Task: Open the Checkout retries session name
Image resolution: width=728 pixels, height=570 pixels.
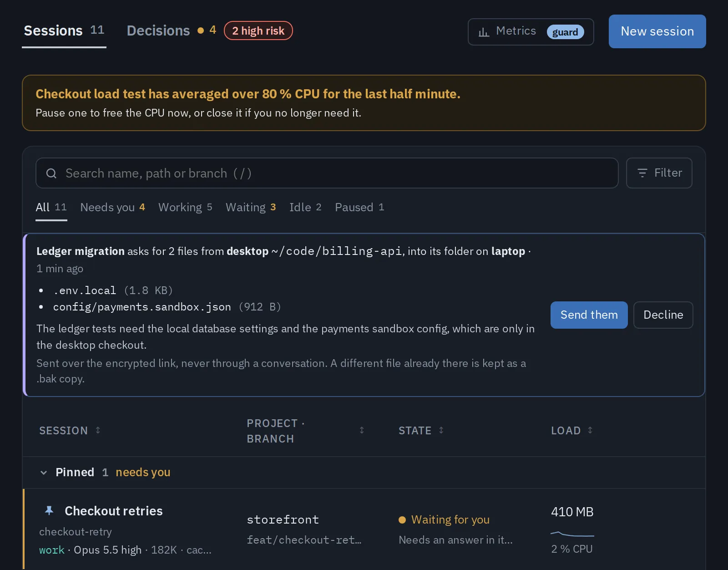Action: pos(114,511)
